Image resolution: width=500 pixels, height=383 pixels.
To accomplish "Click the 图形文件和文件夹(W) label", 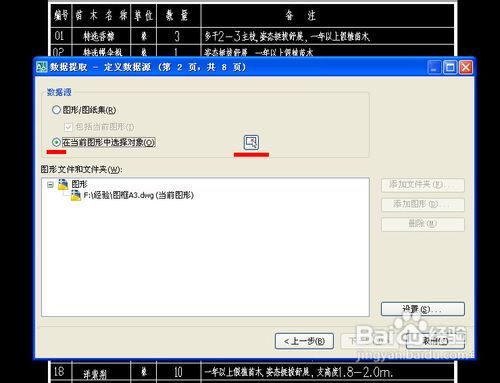I will pyautogui.click(x=82, y=169).
